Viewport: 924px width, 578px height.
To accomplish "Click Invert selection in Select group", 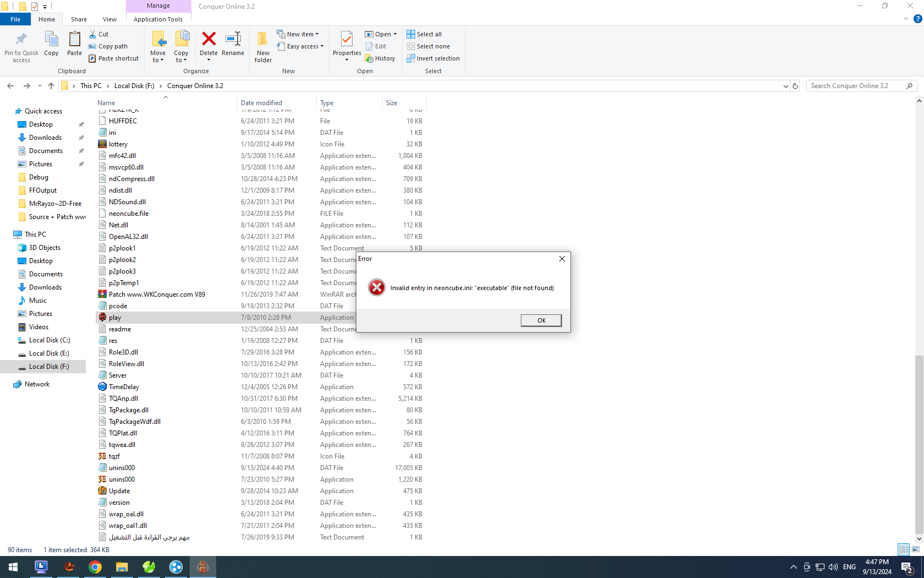I will click(x=433, y=58).
